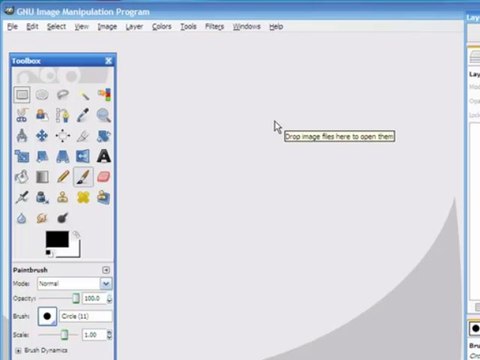Image resolution: width=480 pixels, height=360 pixels.
Task: Open the brush preview thumbnail picker
Action: 47,316
